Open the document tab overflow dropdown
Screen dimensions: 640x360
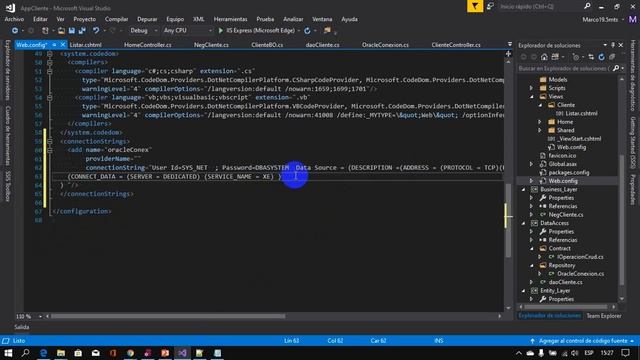click(x=509, y=44)
